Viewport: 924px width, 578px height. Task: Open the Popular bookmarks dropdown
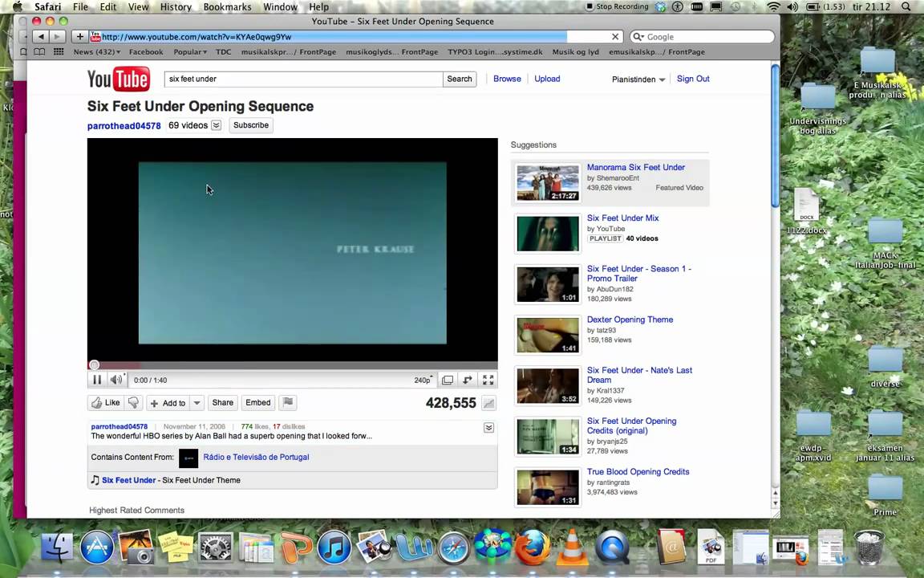coord(190,52)
